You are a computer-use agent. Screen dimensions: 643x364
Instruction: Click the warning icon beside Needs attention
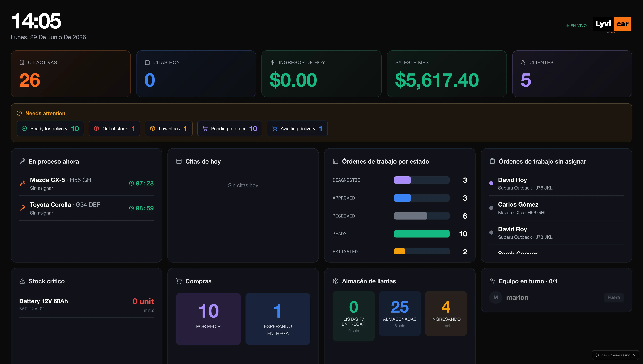tap(19, 113)
